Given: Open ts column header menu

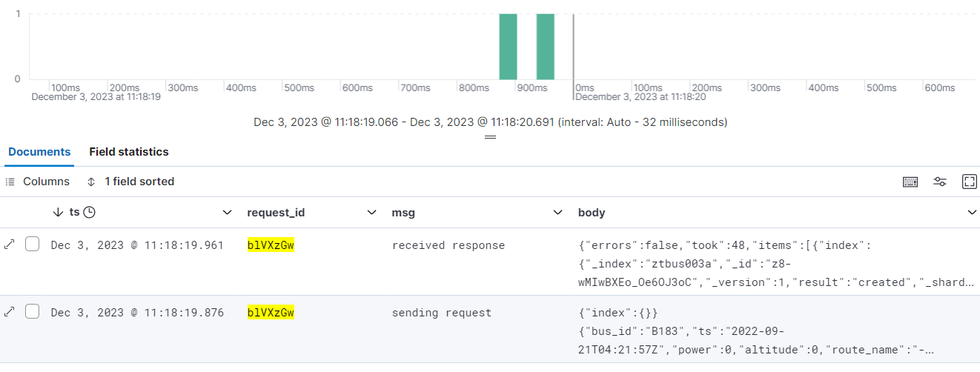Looking at the screenshot, I should 228,213.
